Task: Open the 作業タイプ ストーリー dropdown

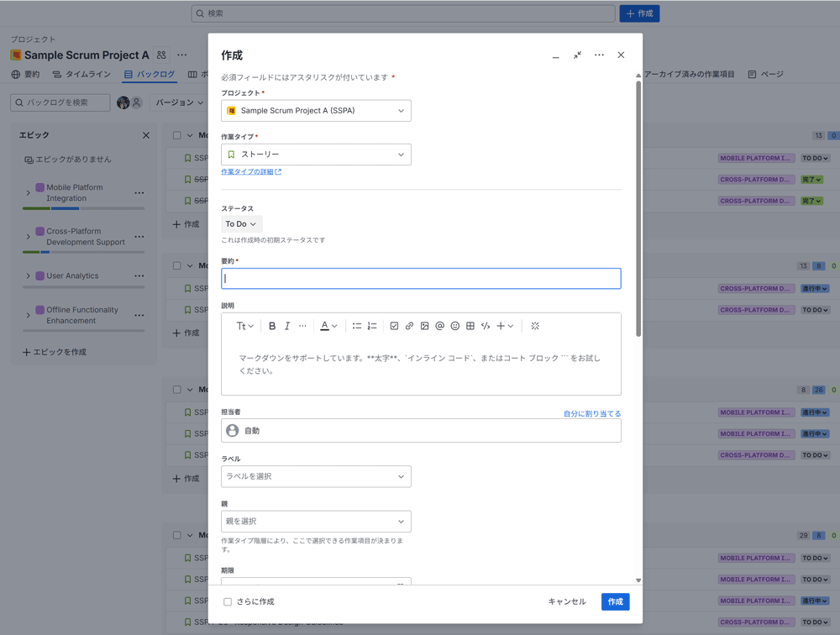Action: (316, 155)
